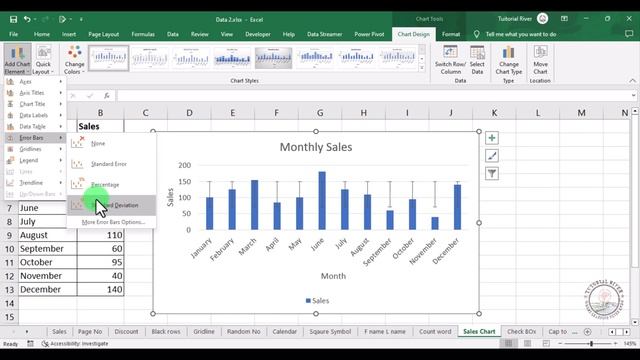This screenshot has width=640, height=360.
Task: Click the Sales legend entry in chart
Action: tap(317, 301)
